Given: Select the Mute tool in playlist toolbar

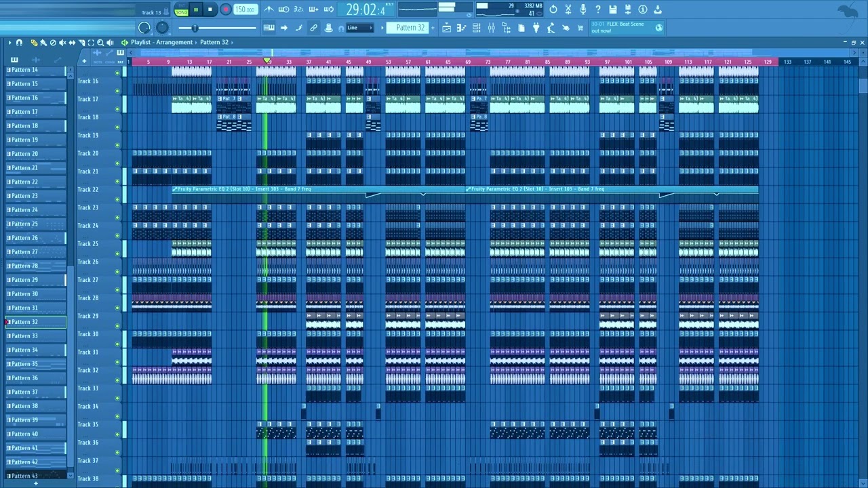Looking at the screenshot, I should tap(62, 42).
